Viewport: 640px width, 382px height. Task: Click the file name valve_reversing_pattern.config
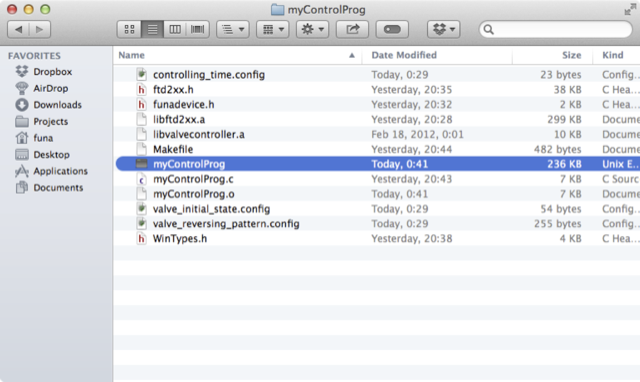click(x=226, y=224)
